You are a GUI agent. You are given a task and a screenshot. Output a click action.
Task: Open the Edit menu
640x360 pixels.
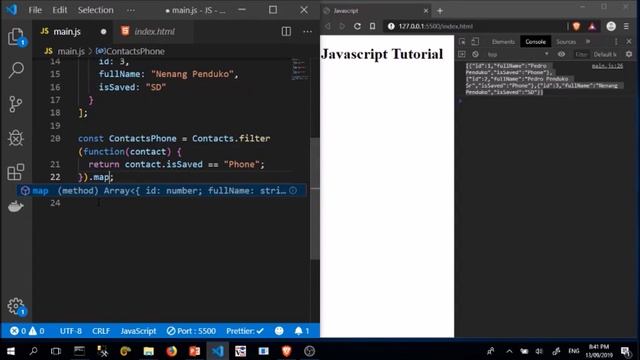60,10
